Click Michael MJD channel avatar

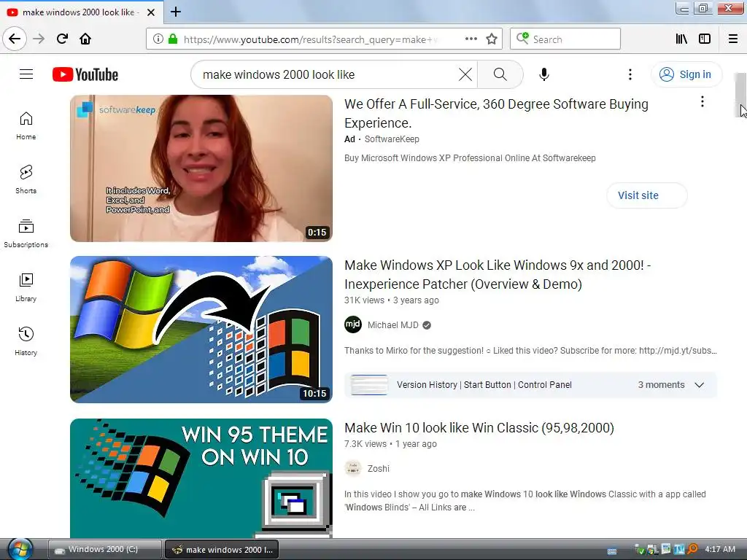353,324
